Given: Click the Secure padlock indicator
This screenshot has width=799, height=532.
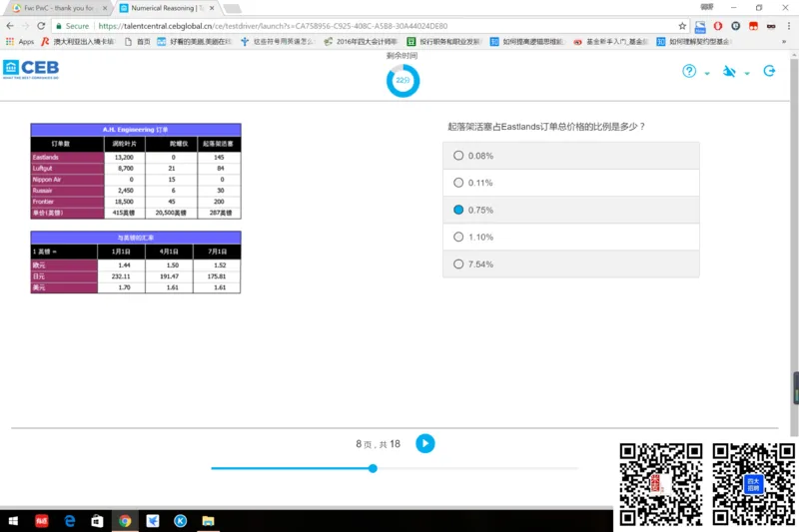Looking at the screenshot, I should (72, 26).
